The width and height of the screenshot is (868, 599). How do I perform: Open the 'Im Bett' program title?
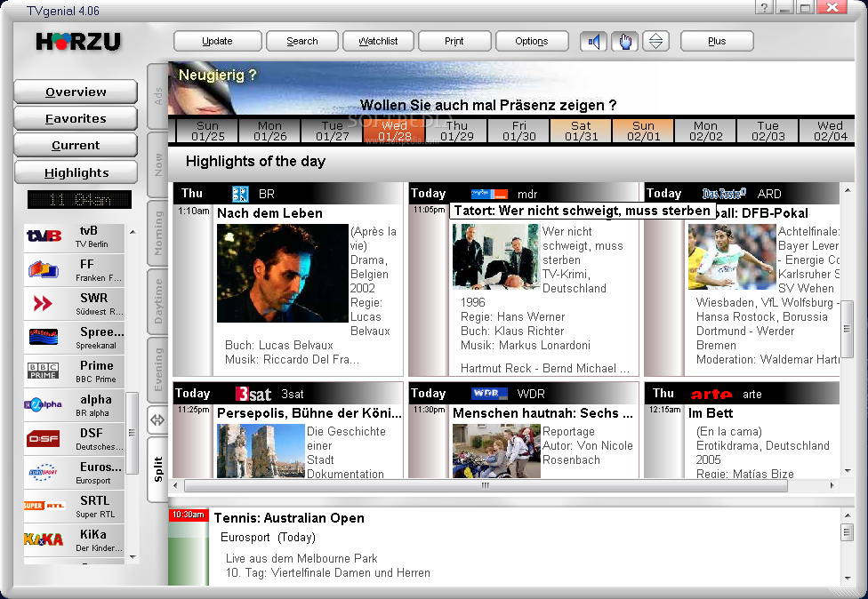(x=711, y=413)
